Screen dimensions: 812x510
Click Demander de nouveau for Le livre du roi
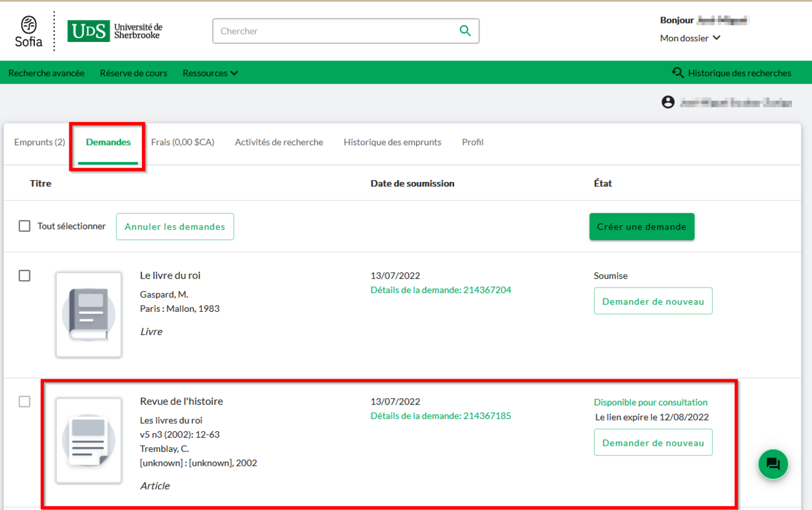653,301
